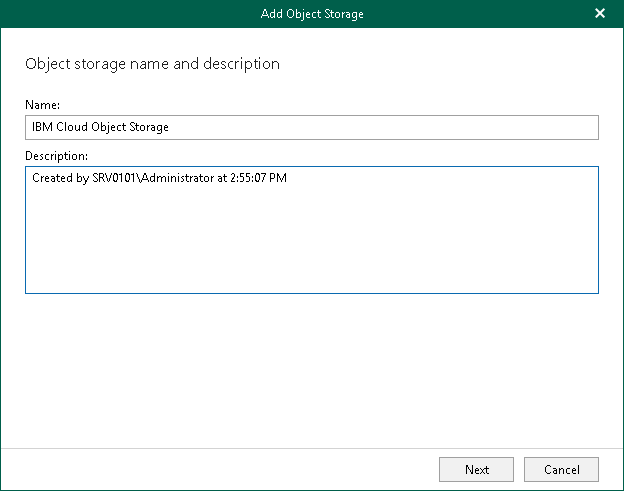Viewport: 624px width, 491px height.
Task: Click the '2:55:07 PM' timestamp in Description
Action: pos(259,178)
